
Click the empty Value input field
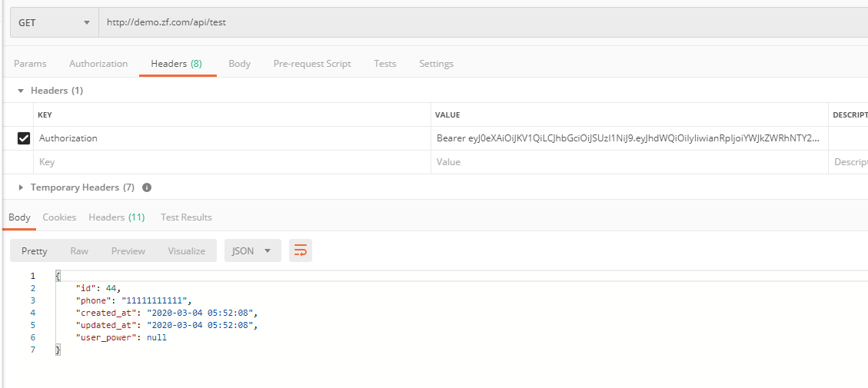pos(630,162)
